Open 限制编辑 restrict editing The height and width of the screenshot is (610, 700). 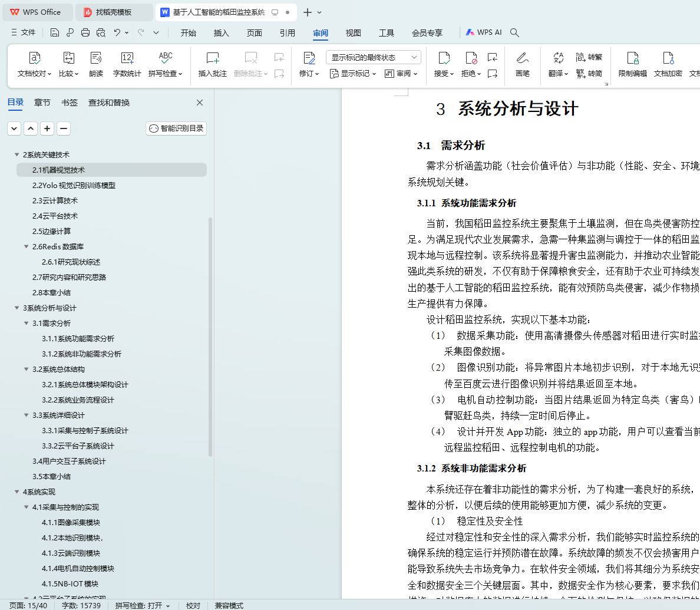coord(633,64)
